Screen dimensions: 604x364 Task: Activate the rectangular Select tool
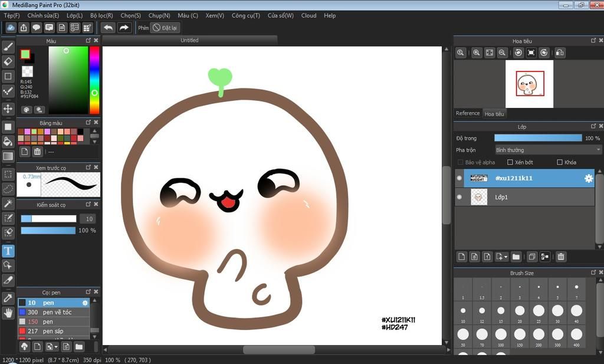pos(8,174)
